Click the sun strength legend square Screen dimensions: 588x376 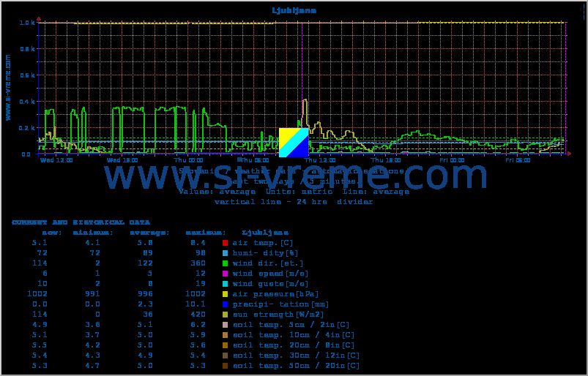pyautogui.click(x=226, y=315)
